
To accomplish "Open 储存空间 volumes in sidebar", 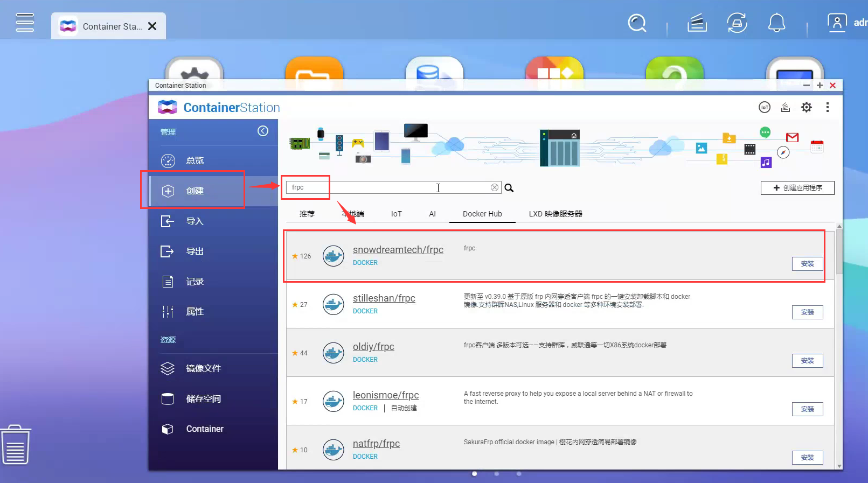I will (x=213, y=398).
